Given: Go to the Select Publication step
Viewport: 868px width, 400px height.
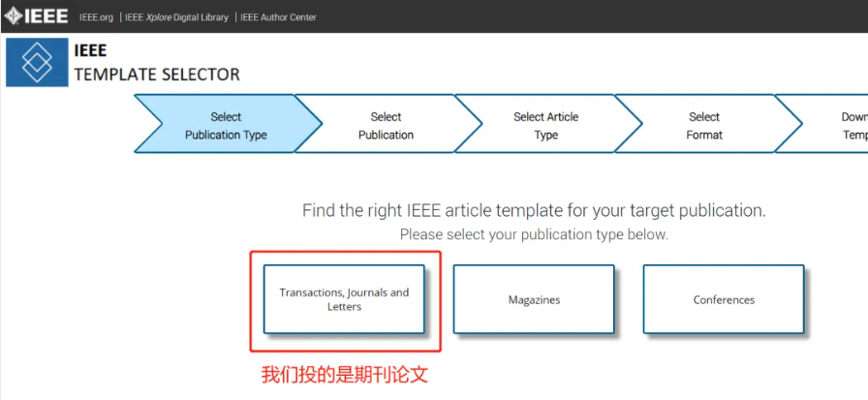Looking at the screenshot, I should pyautogui.click(x=386, y=126).
